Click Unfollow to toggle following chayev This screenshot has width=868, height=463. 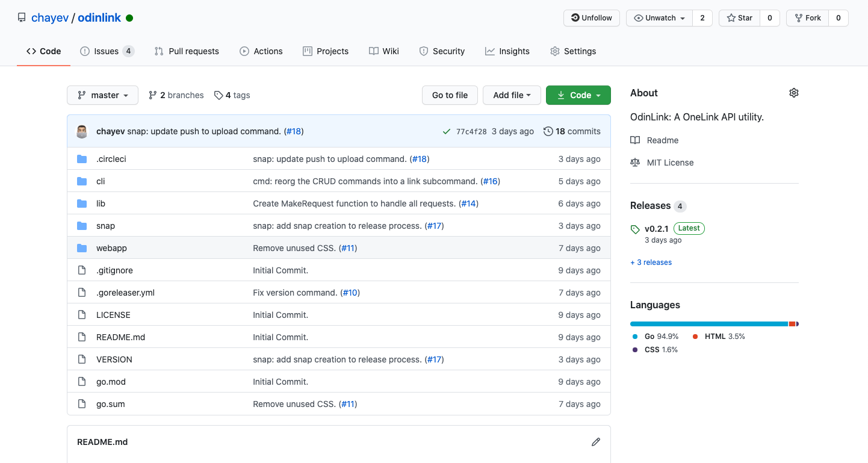pyautogui.click(x=591, y=18)
